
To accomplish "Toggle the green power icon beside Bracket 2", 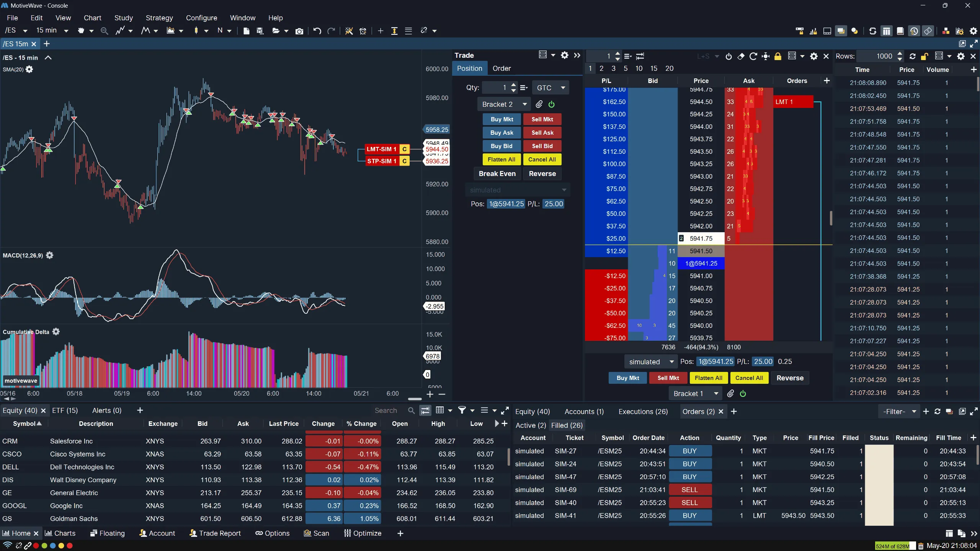I will tap(551, 104).
